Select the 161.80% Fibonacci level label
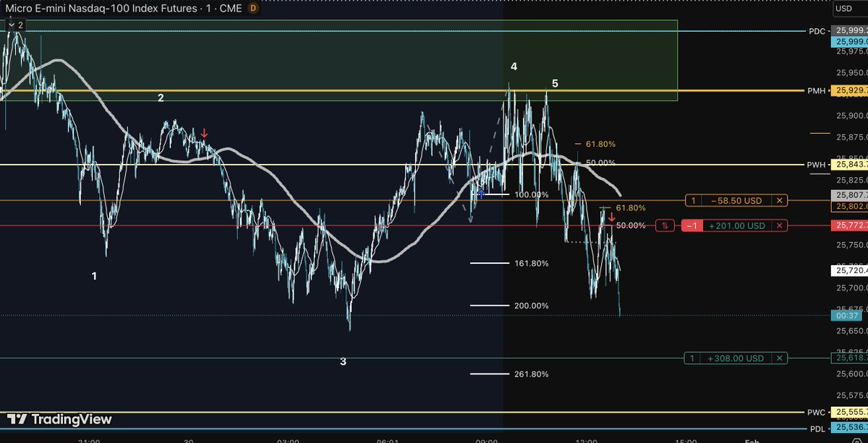 (x=532, y=263)
